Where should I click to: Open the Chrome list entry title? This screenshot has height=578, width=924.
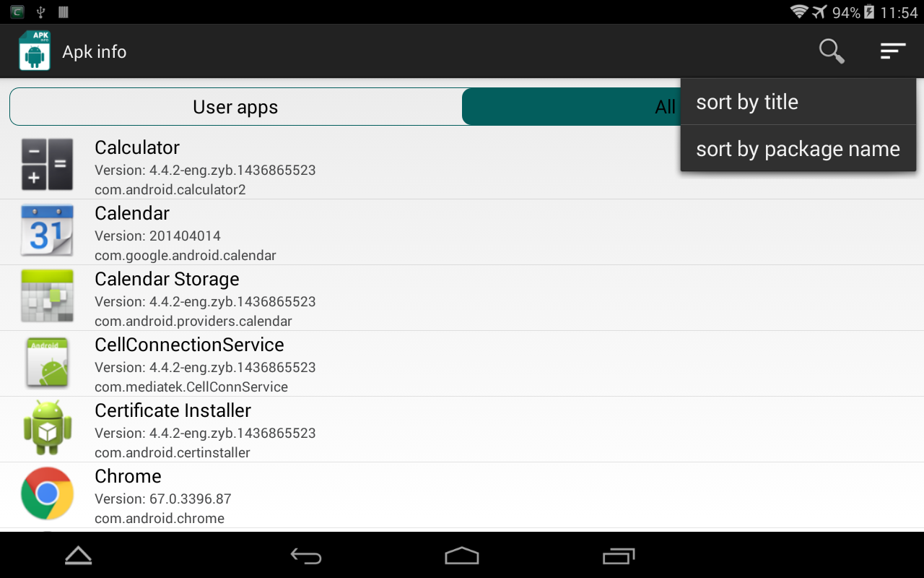(128, 476)
